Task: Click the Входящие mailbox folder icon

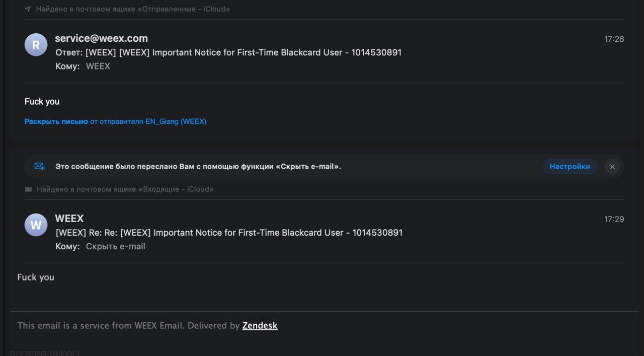Action: click(28, 189)
